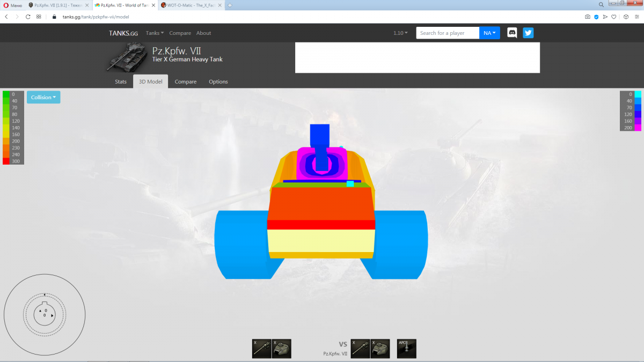Viewport: 644px width, 362px height.
Task: Click the tank's turret module icon left of VS
Action: point(282,348)
